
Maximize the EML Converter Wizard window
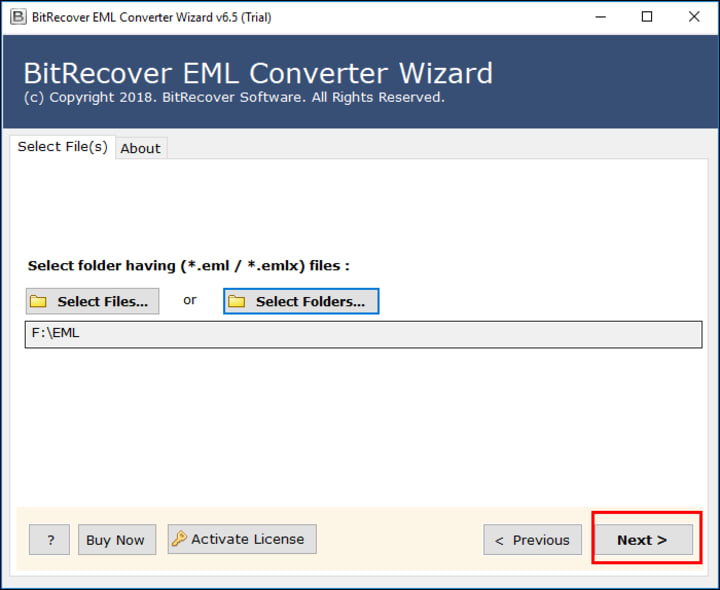coord(647,17)
